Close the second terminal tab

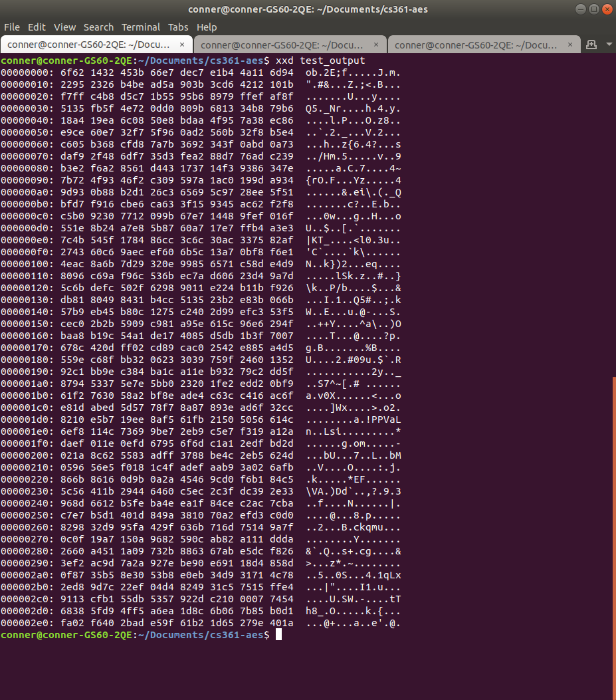376,45
